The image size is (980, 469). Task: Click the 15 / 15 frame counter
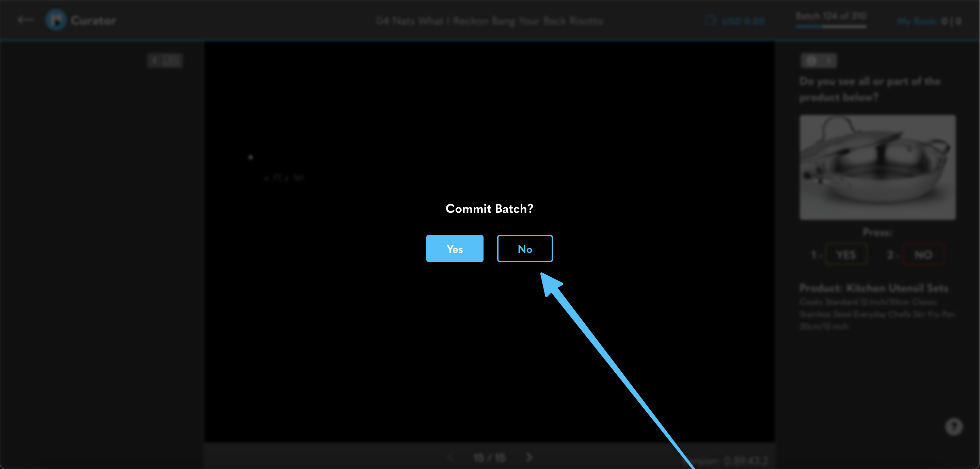point(489,457)
